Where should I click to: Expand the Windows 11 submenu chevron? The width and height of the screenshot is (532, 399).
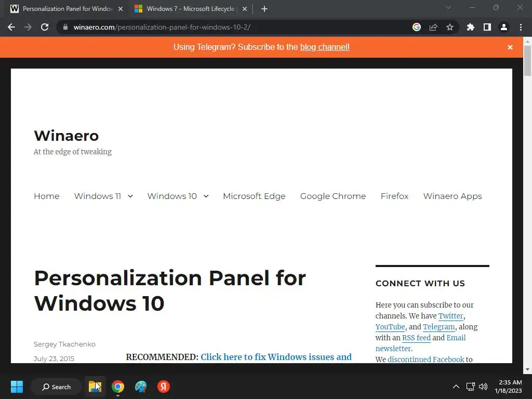coord(130,196)
